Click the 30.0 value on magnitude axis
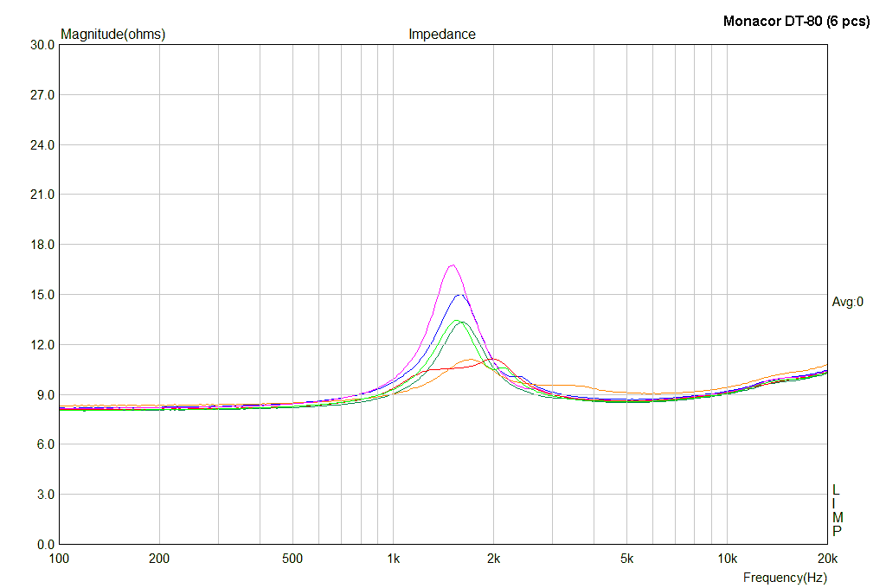Screen dimensions: 886x588 click(x=42, y=45)
